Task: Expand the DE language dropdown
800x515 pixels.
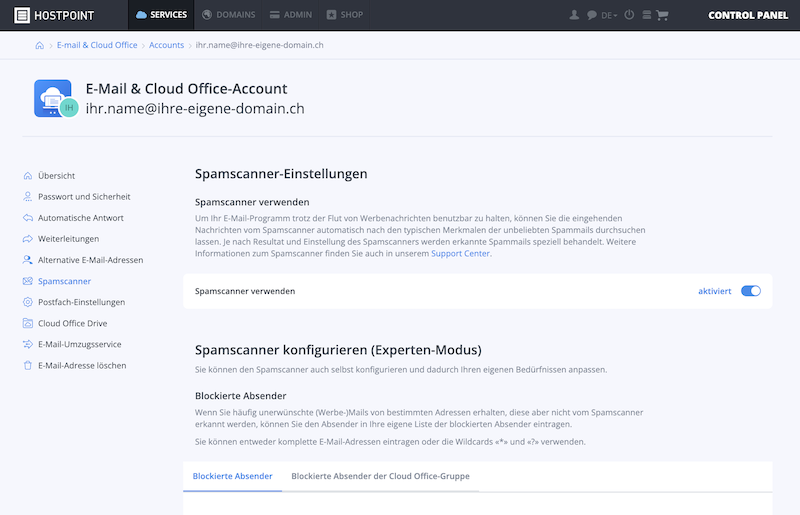Action: tap(609, 15)
